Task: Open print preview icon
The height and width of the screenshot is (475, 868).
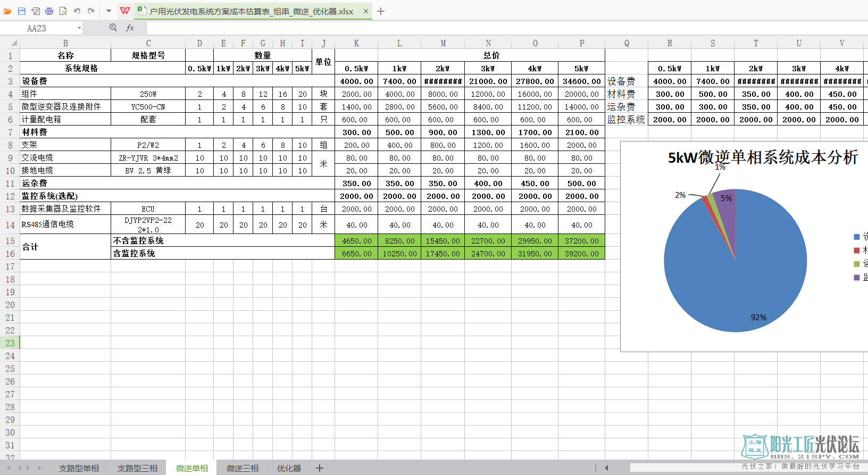Action: pyautogui.click(x=63, y=11)
